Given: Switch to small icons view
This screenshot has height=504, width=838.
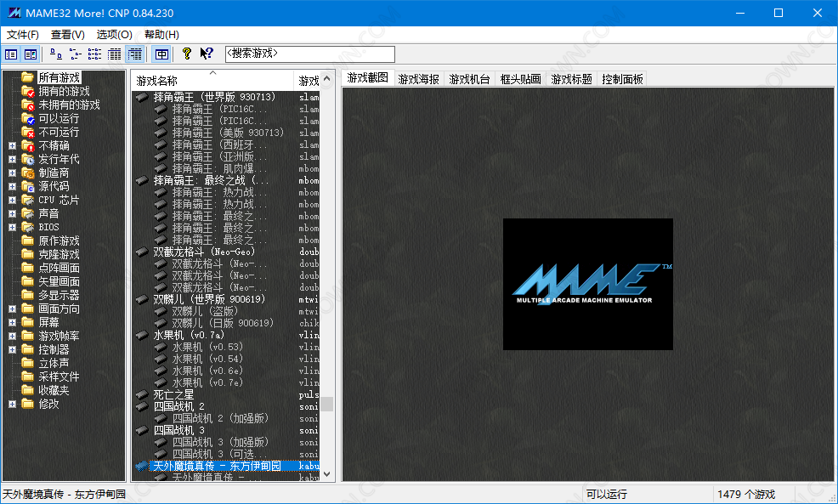Looking at the screenshot, I should (76, 54).
